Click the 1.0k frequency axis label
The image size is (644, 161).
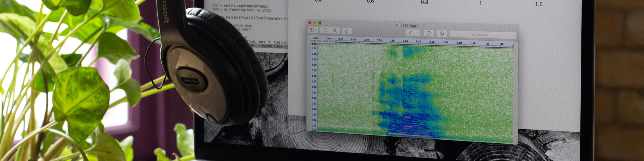point(314,120)
